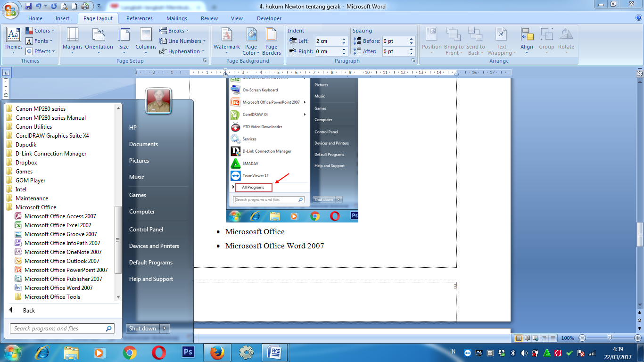Viewport: 644px width, 362px height.
Task: Open Help and Support link
Action: [151, 279]
